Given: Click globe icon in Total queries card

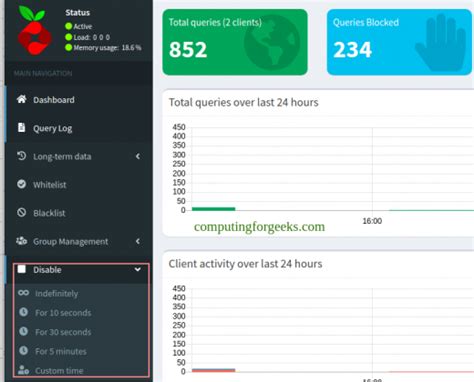Looking at the screenshot, I should pyautogui.click(x=272, y=42).
